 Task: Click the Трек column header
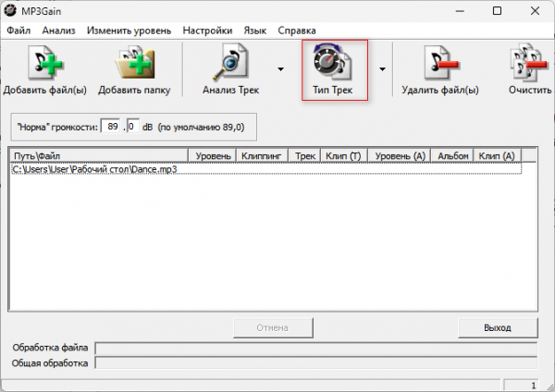coord(304,156)
